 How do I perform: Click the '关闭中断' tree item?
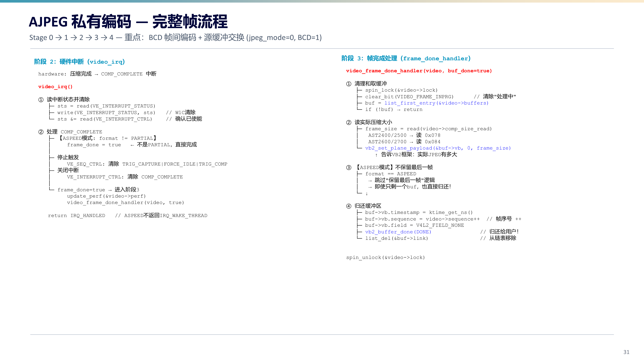[x=68, y=170]
